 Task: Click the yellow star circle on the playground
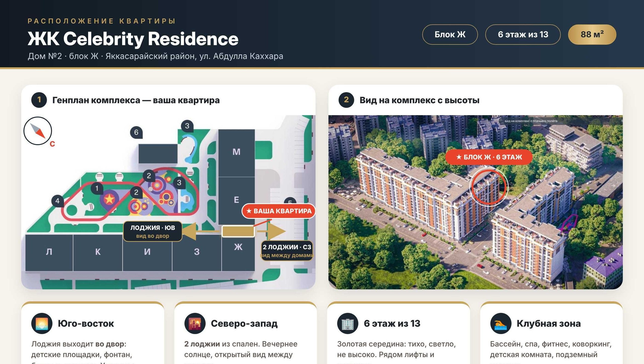(109, 200)
